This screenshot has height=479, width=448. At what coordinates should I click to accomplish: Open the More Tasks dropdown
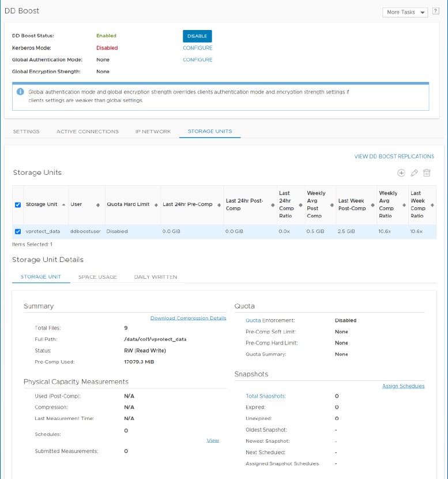(x=406, y=12)
